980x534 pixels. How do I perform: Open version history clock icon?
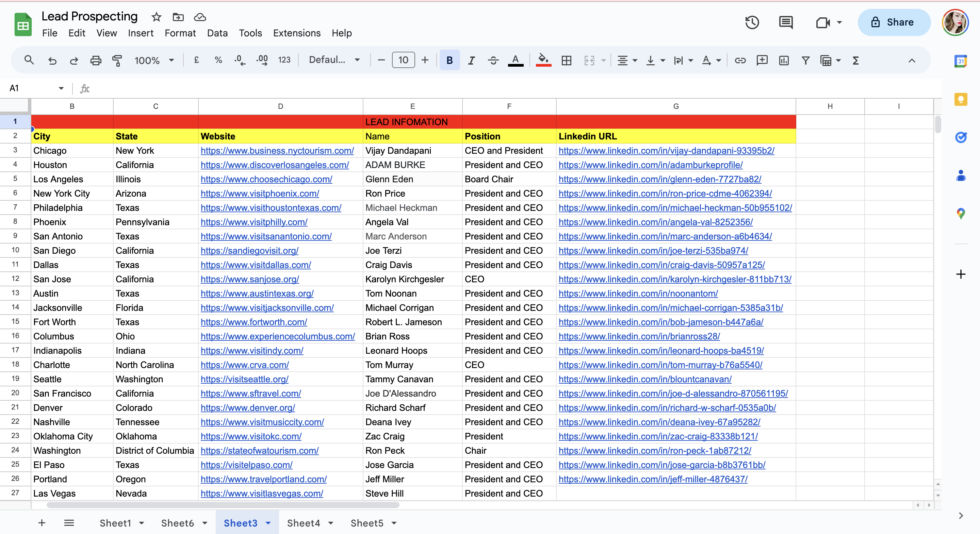click(x=752, y=22)
